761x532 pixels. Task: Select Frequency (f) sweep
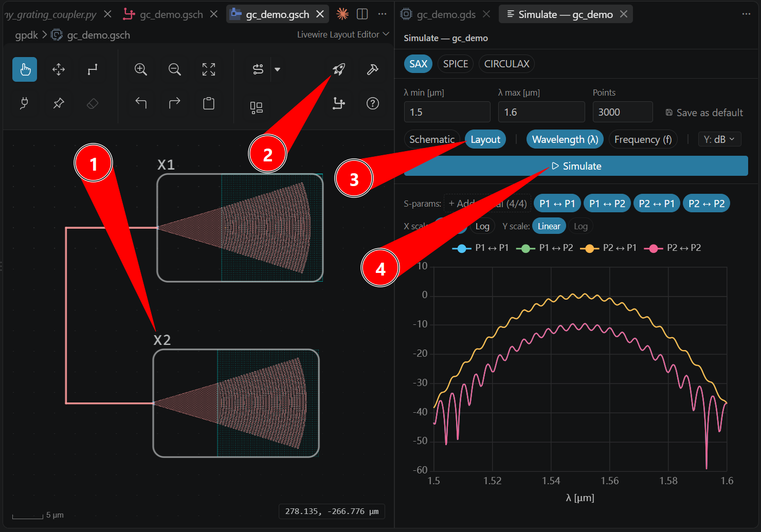click(643, 139)
